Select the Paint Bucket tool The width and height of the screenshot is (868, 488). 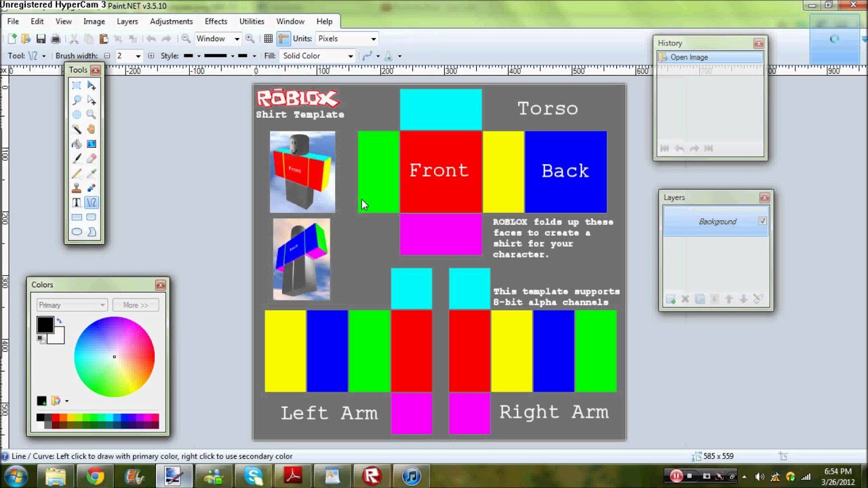pos(77,144)
